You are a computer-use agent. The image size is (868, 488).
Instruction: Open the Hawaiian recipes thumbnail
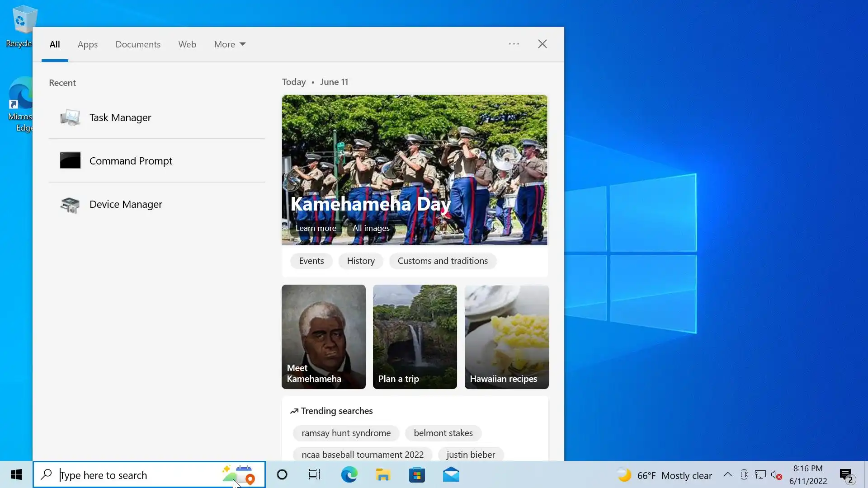[506, 337]
